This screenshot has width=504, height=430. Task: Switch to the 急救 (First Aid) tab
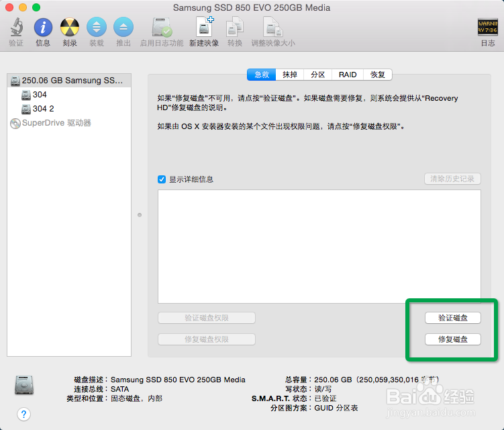click(261, 75)
